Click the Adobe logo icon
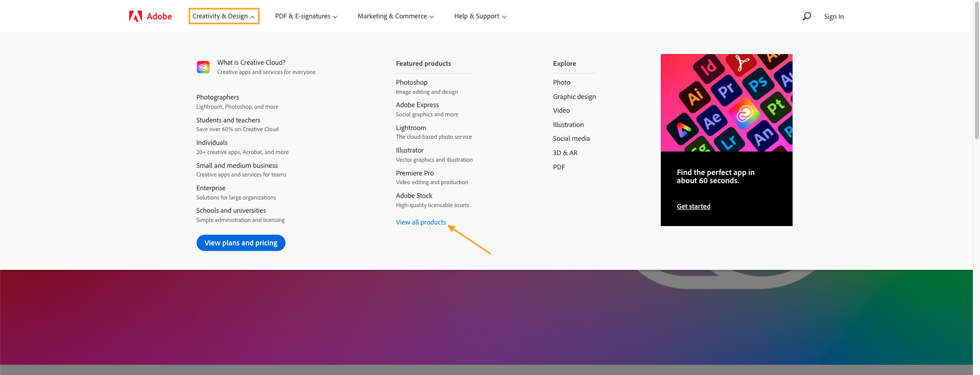This screenshot has height=375, width=980. [135, 16]
